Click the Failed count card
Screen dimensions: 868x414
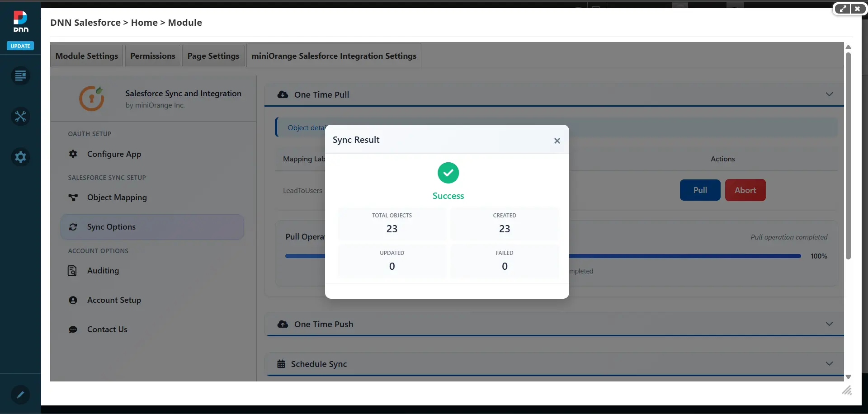pyautogui.click(x=505, y=261)
